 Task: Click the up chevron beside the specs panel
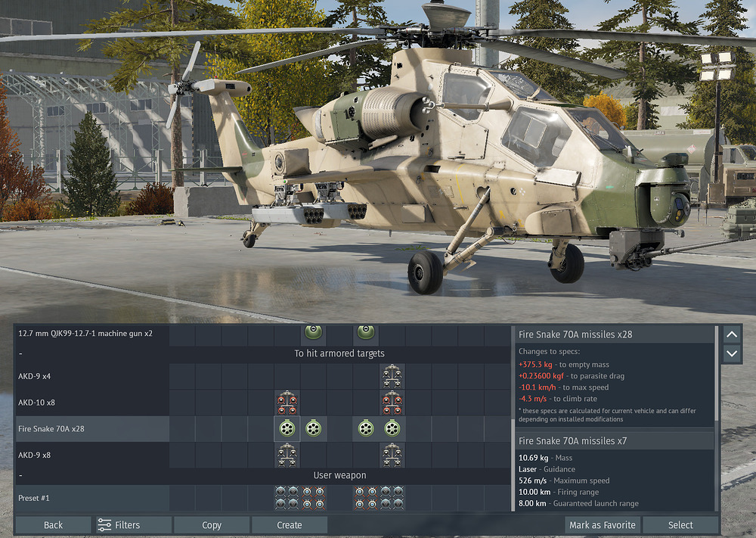point(731,334)
